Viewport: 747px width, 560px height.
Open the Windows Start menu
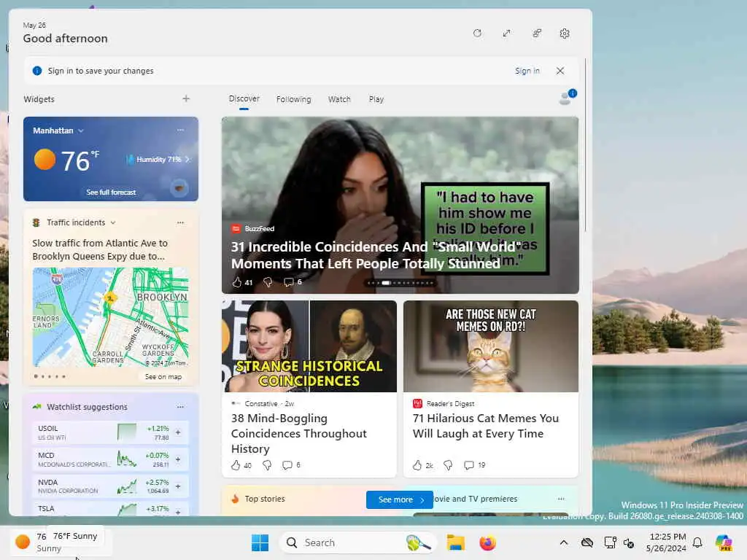pos(260,542)
